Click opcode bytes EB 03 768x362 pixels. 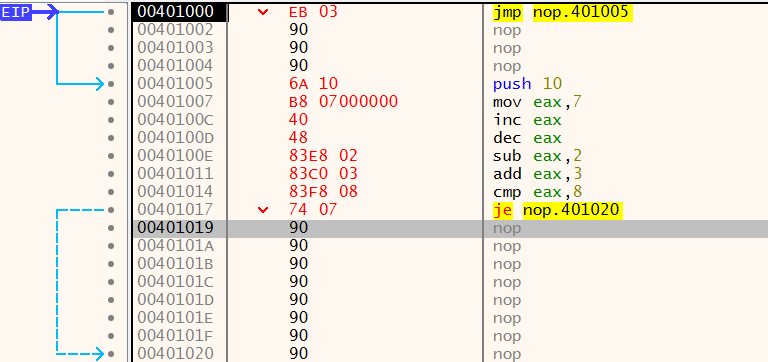pyautogui.click(x=313, y=12)
